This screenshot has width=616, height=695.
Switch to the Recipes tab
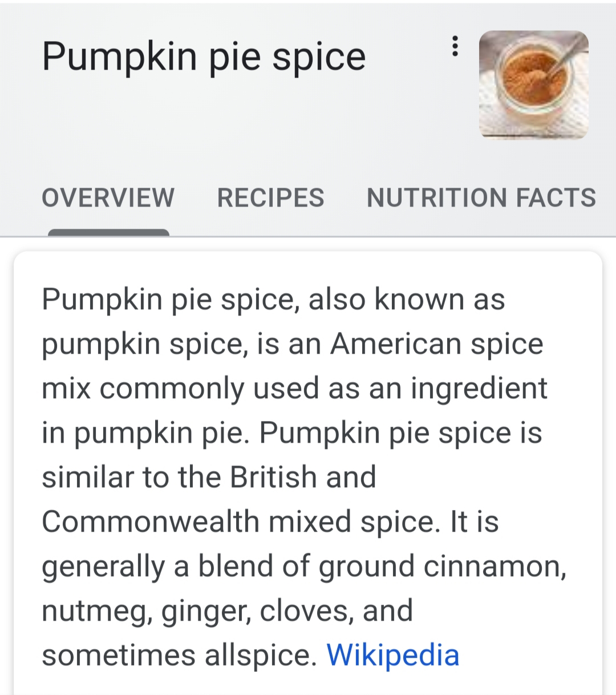pyautogui.click(x=270, y=198)
